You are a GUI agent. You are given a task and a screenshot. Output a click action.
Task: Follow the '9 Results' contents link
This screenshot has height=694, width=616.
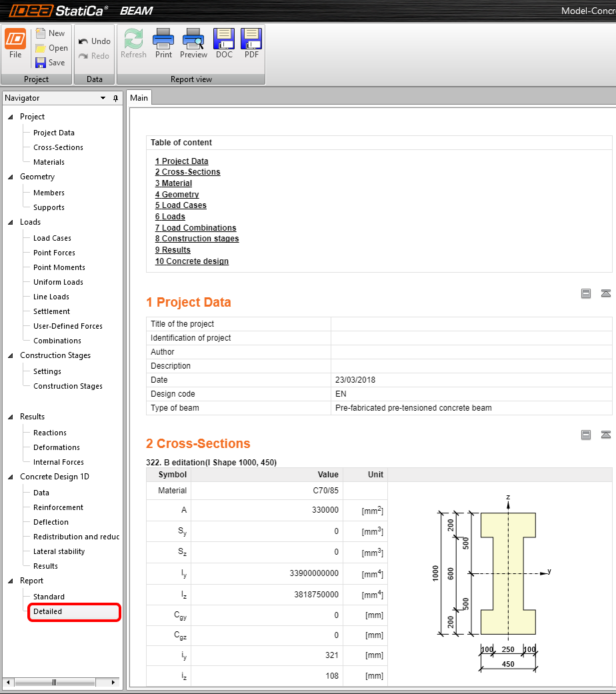click(x=173, y=250)
